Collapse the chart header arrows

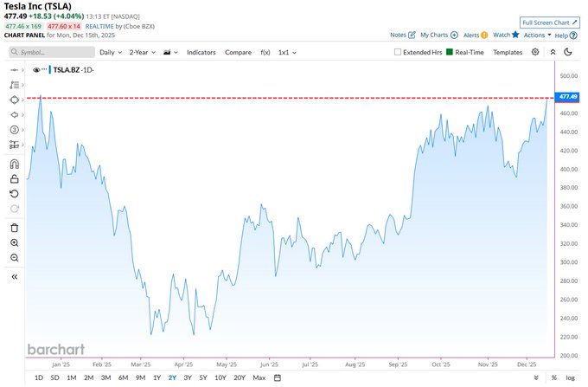pyautogui.click(x=553, y=52)
